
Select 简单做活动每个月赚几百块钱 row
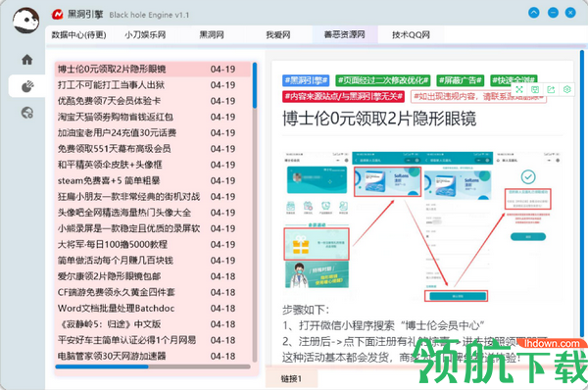click(x=153, y=261)
